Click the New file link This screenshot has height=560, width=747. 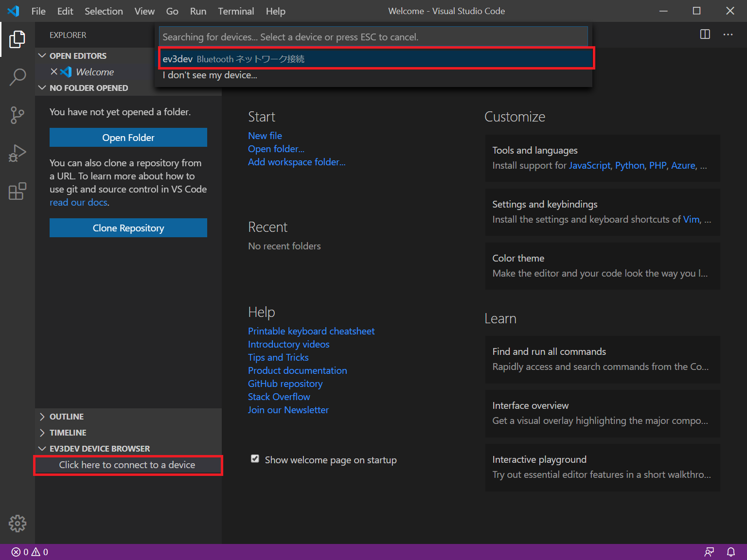(x=265, y=136)
